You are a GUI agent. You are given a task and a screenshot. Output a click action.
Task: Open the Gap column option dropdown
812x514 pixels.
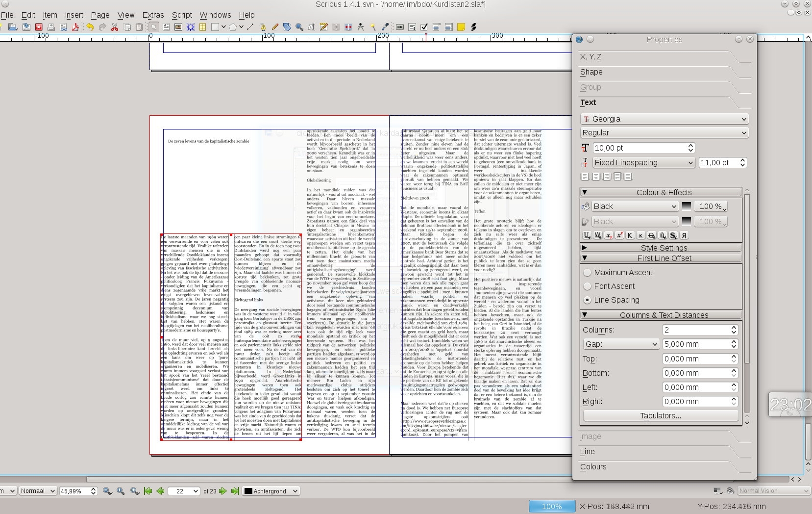(x=621, y=344)
